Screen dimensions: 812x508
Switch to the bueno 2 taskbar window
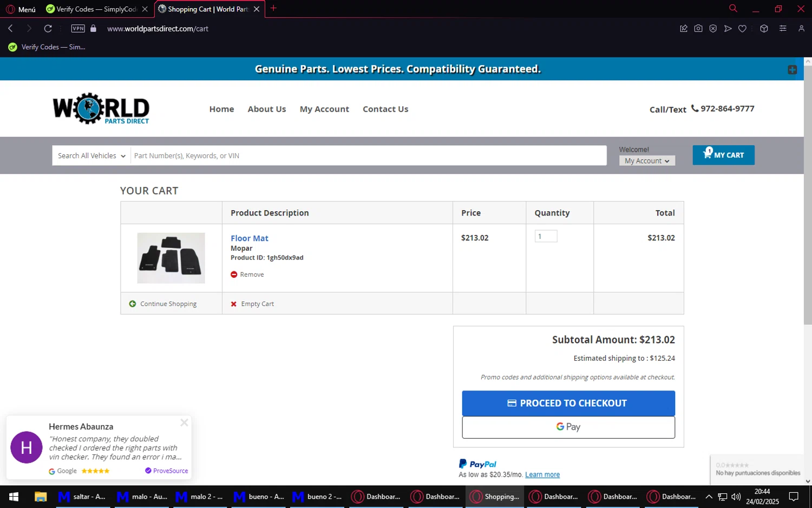point(317,497)
